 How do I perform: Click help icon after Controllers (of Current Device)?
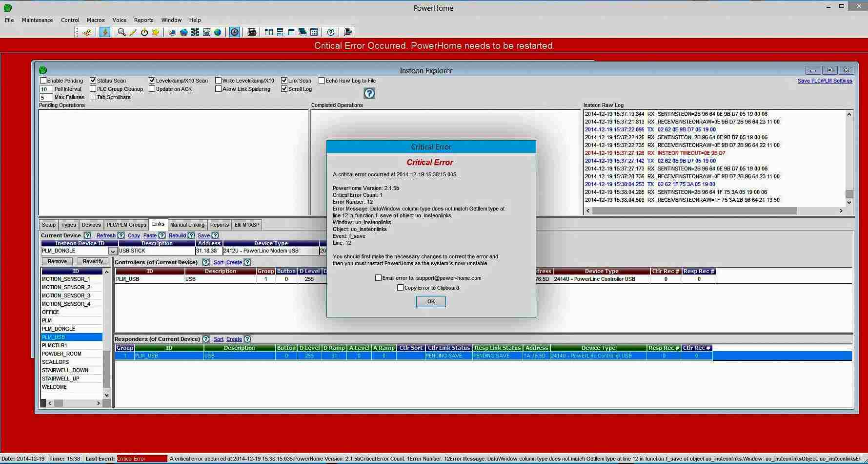(x=206, y=262)
